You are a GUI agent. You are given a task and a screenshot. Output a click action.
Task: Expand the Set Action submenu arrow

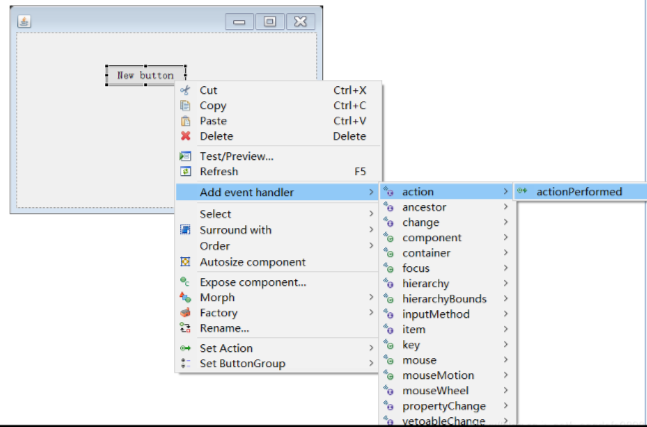(x=371, y=348)
